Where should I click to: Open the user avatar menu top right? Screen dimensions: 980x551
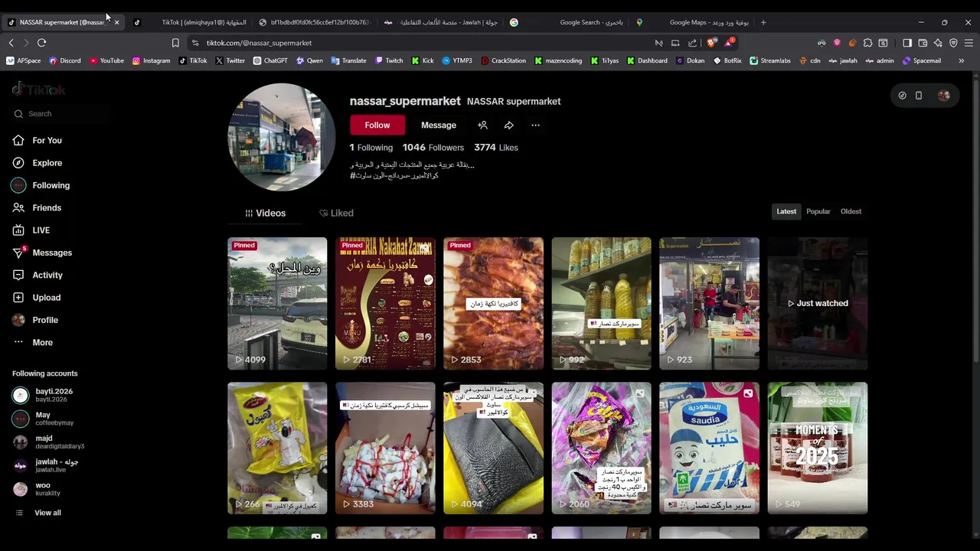(x=943, y=96)
